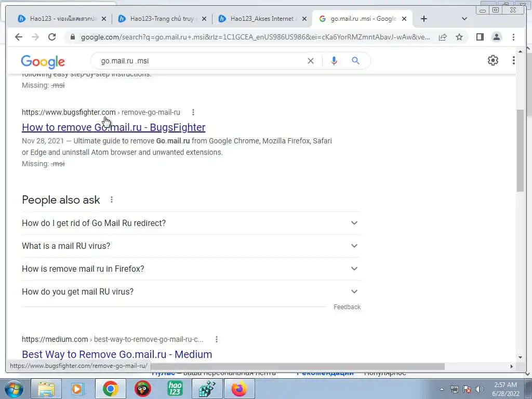Viewport: 532px width, 399px height.
Task: Submit search using magnifier icon
Action: point(355,61)
